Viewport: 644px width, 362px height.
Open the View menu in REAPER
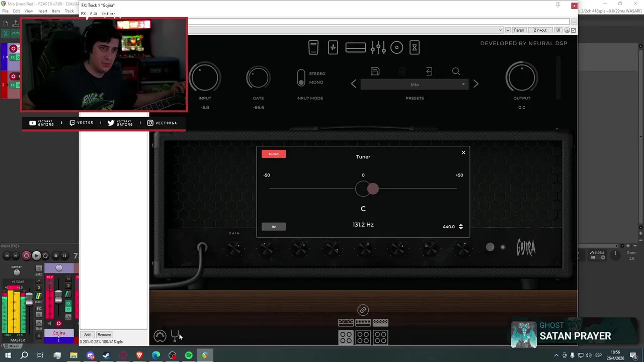point(29,11)
